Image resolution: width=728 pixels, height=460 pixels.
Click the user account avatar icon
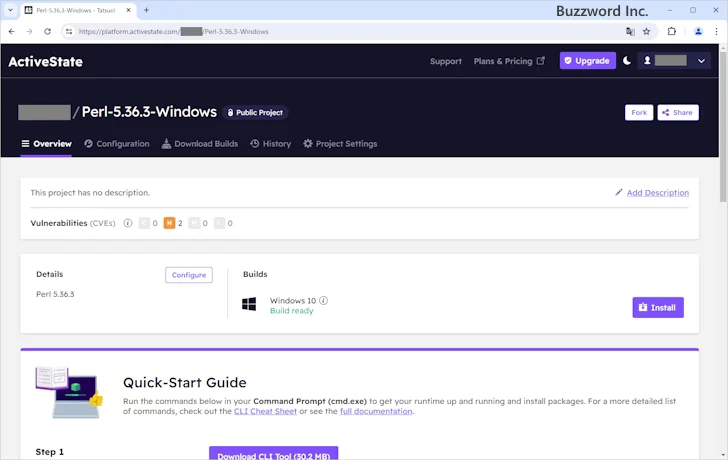click(647, 60)
